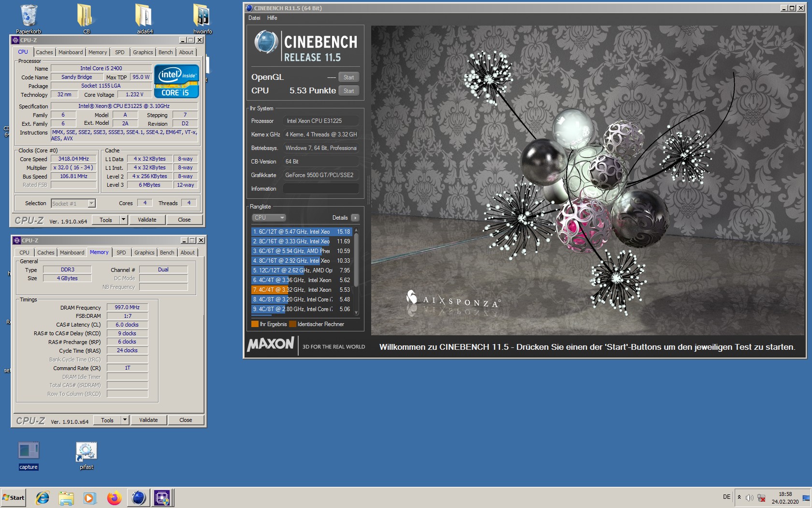Select ranking row 3 AMD Phenom 10.59
Screen dimensions: 812x508
302,251
